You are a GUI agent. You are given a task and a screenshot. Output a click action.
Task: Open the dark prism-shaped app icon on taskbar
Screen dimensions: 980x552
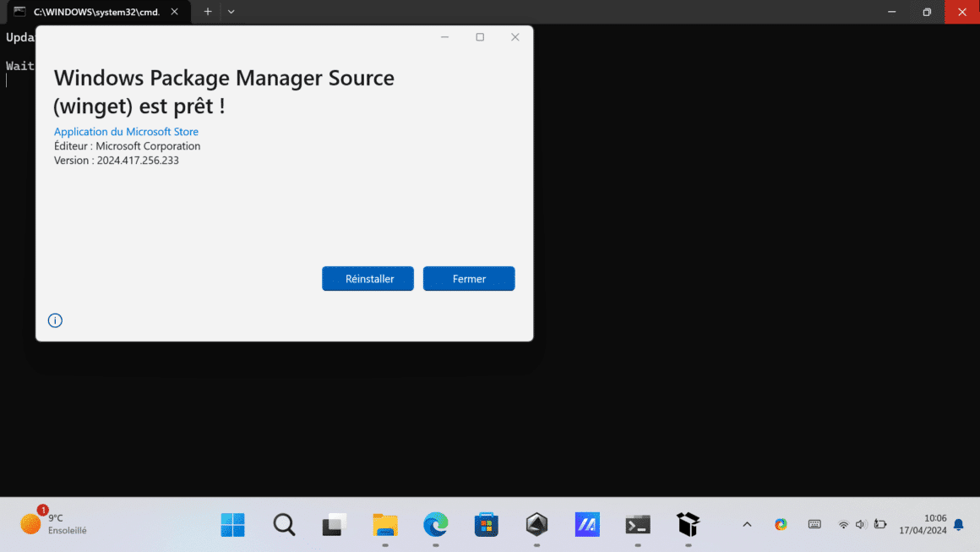click(536, 524)
